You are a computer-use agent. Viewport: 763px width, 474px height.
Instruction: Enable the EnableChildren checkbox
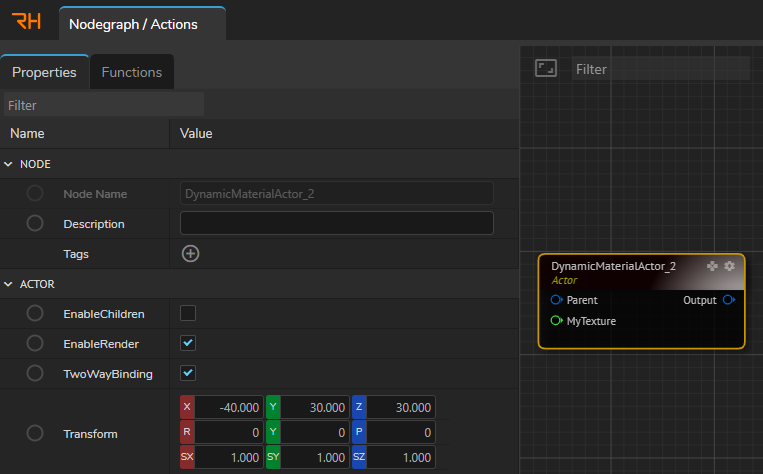point(188,313)
